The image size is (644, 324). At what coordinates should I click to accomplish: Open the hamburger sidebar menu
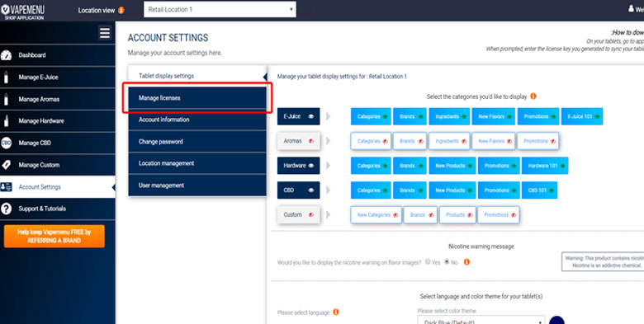point(105,33)
